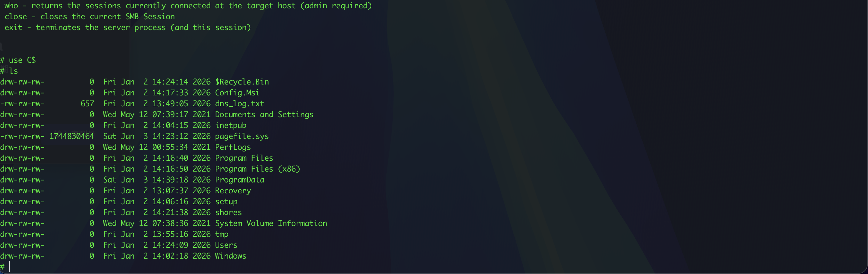The height and width of the screenshot is (274, 868).
Task: Click the tmp directory name
Action: point(221,234)
